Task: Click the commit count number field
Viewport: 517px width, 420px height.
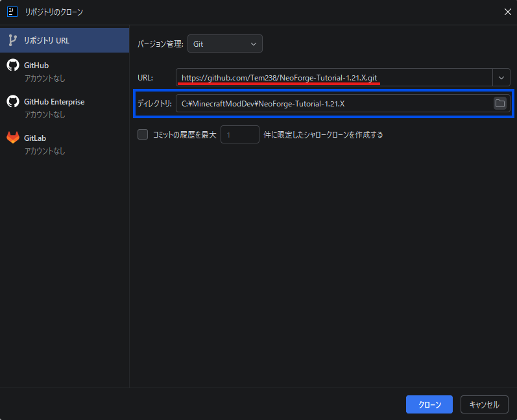Action: (239, 135)
